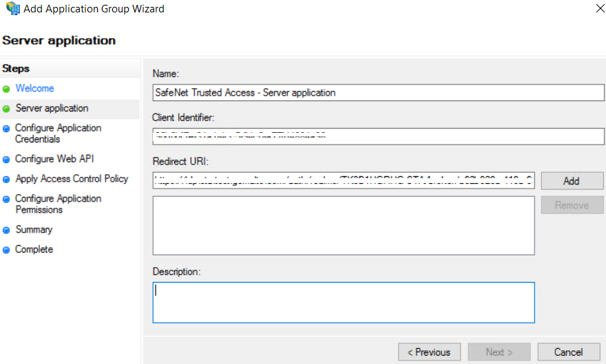606x364 pixels.
Task: Click the blue bullet beside Configure Web API
Action: pos(6,160)
